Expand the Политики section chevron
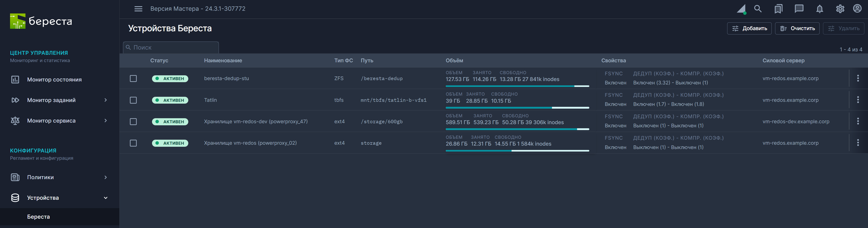This screenshot has width=868, height=228. [105, 177]
